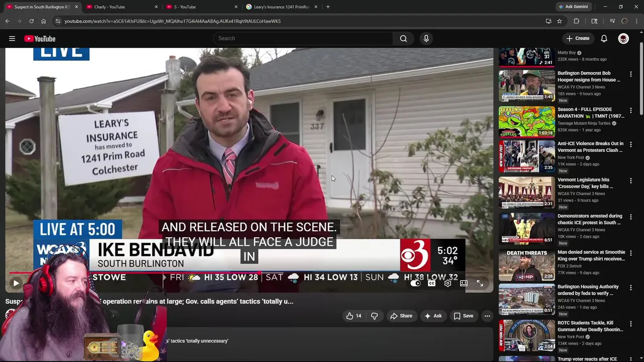This screenshot has width=644, height=362.
Task: Open Anti-ICE Violence Breaks Out video
Action: [590, 147]
